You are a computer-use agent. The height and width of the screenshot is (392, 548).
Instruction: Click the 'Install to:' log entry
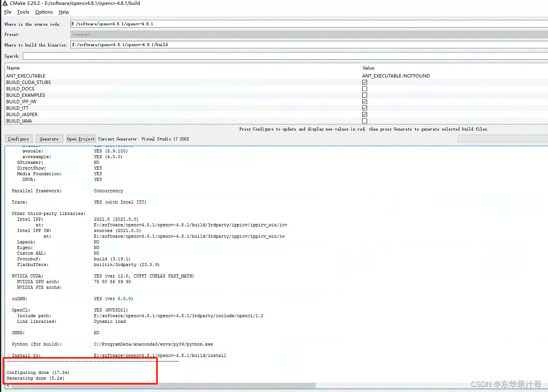26,355
